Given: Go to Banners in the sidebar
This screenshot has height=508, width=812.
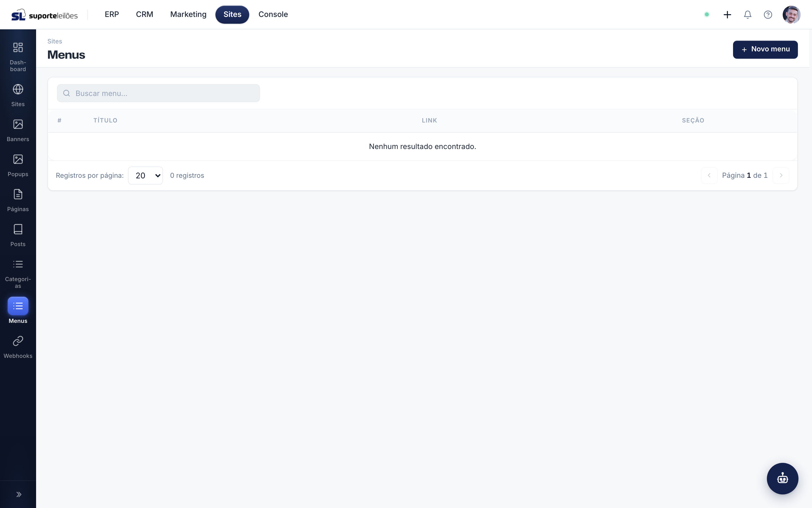Looking at the screenshot, I should point(18,130).
